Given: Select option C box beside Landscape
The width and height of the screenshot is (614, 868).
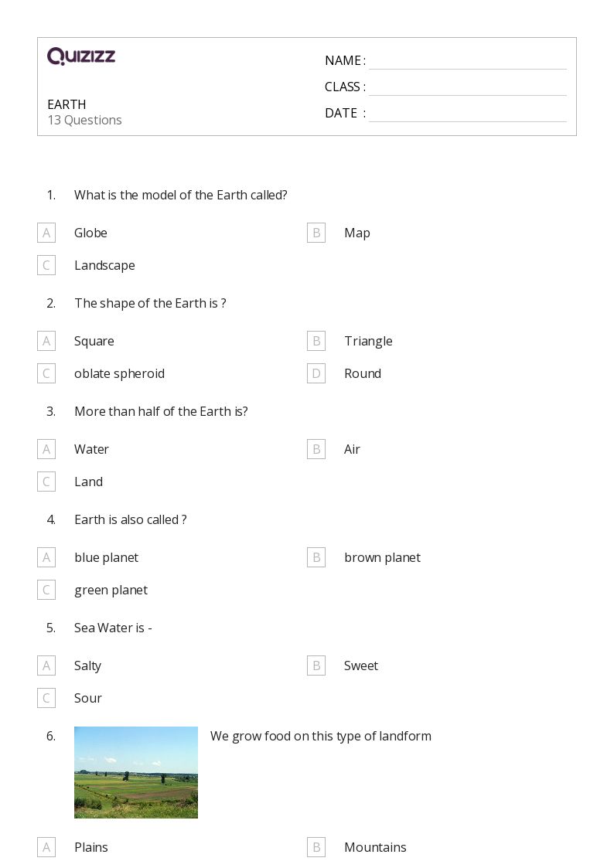Looking at the screenshot, I should click(x=46, y=265).
